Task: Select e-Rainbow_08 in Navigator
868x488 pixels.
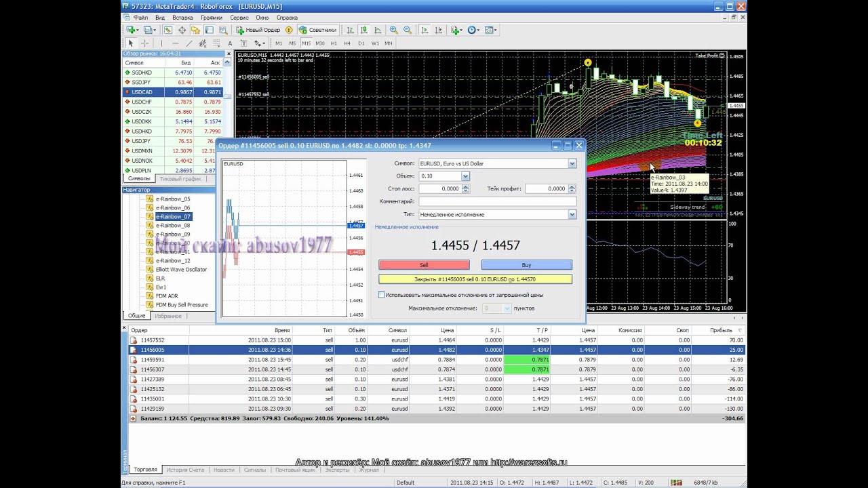Action: pos(173,225)
